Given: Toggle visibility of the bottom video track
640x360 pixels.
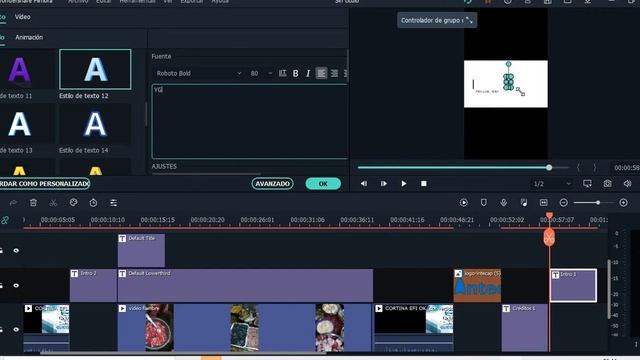Looking at the screenshot, I should (16, 329).
